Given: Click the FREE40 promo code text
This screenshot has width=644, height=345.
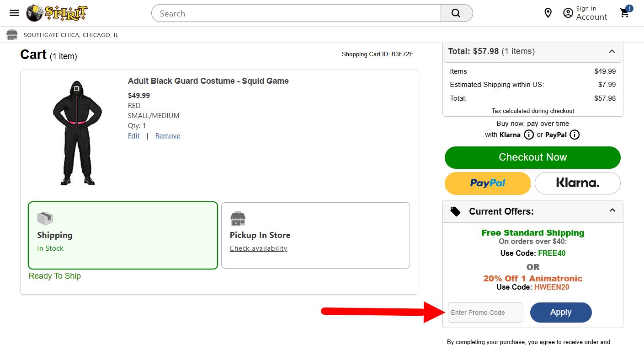Looking at the screenshot, I should coord(552,253).
